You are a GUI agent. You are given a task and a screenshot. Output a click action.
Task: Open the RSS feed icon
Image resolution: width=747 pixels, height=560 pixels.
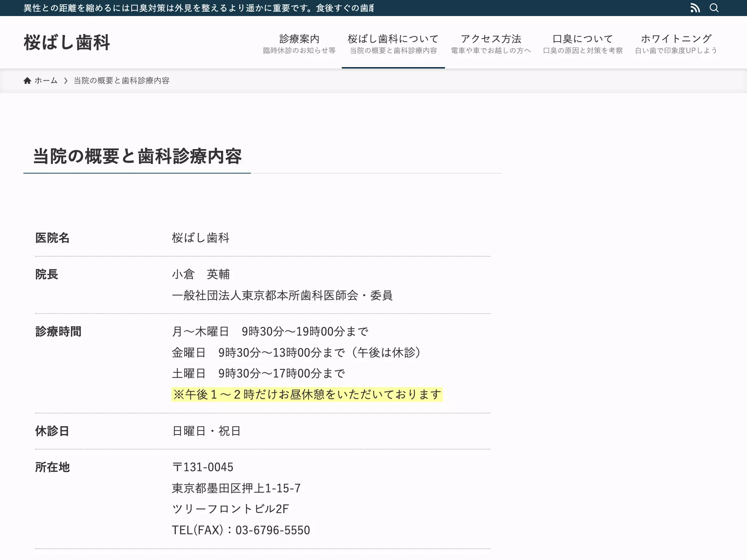click(x=695, y=8)
